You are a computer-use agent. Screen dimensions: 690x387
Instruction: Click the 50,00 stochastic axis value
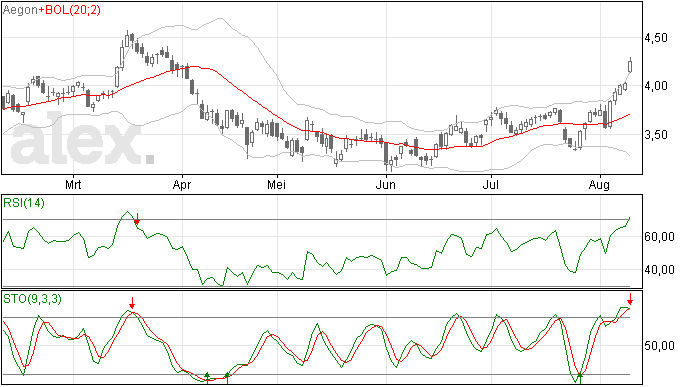tap(659, 346)
